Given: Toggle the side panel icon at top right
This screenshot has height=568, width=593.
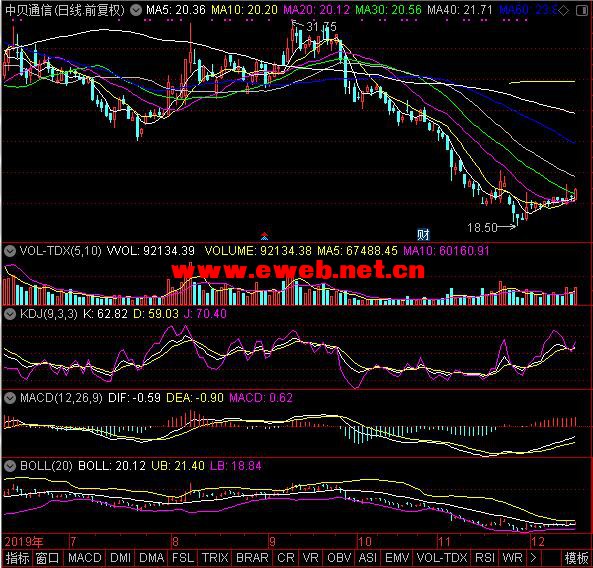Looking at the screenshot, I should pyautogui.click(x=582, y=11).
